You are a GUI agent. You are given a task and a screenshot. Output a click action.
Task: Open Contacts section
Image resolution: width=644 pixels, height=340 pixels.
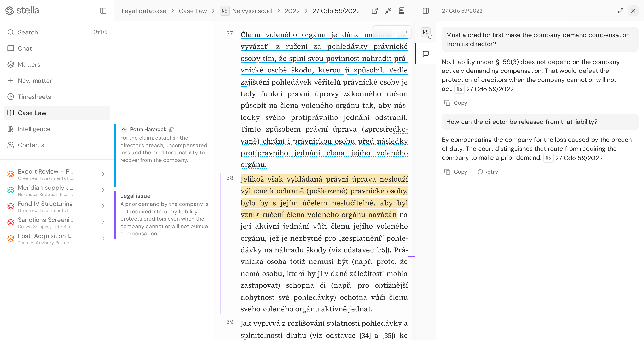pos(57,145)
